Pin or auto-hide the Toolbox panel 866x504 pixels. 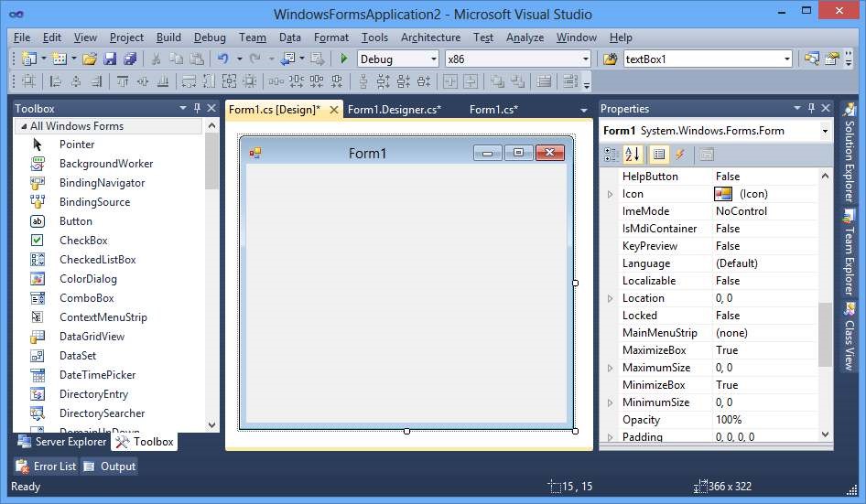197,109
